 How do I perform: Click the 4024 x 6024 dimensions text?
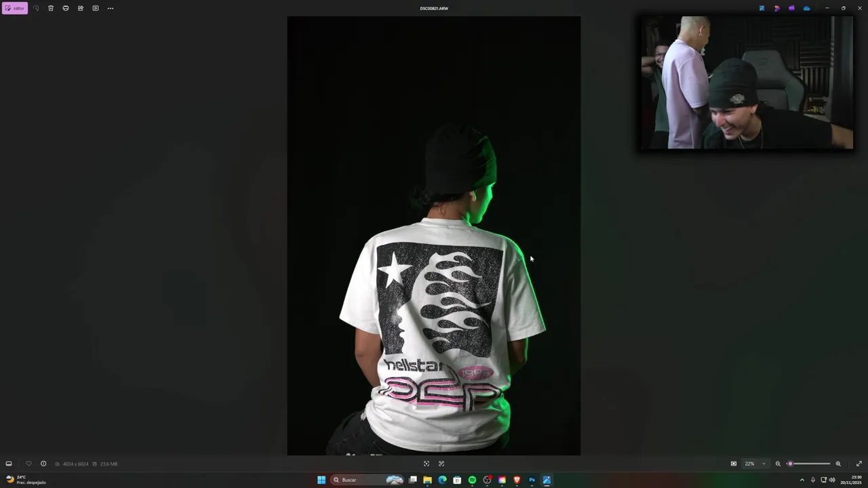pyautogui.click(x=75, y=464)
